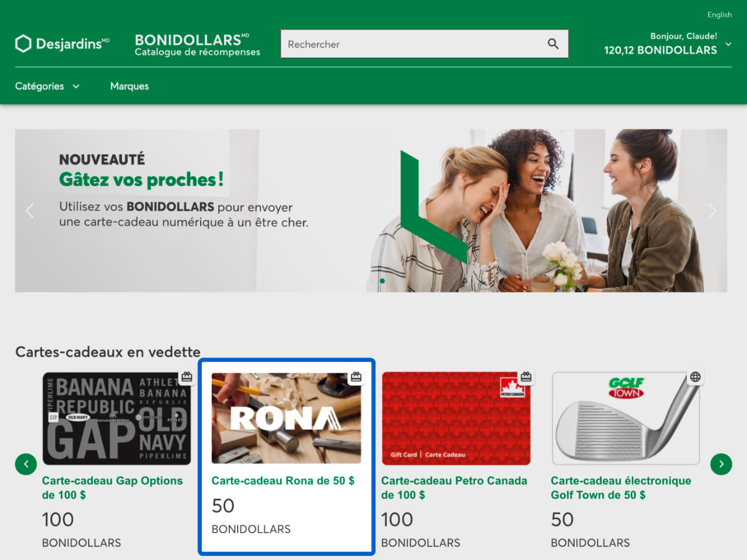Click the gift card icon on Rona card
Viewport: 747px width, 560px height.
(x=356, y=377)
